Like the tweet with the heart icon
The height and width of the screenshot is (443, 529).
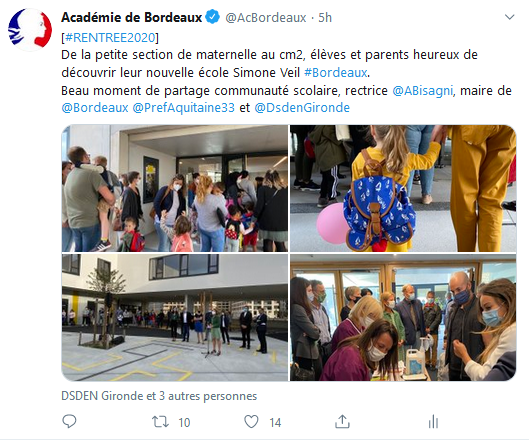(251, 422)
